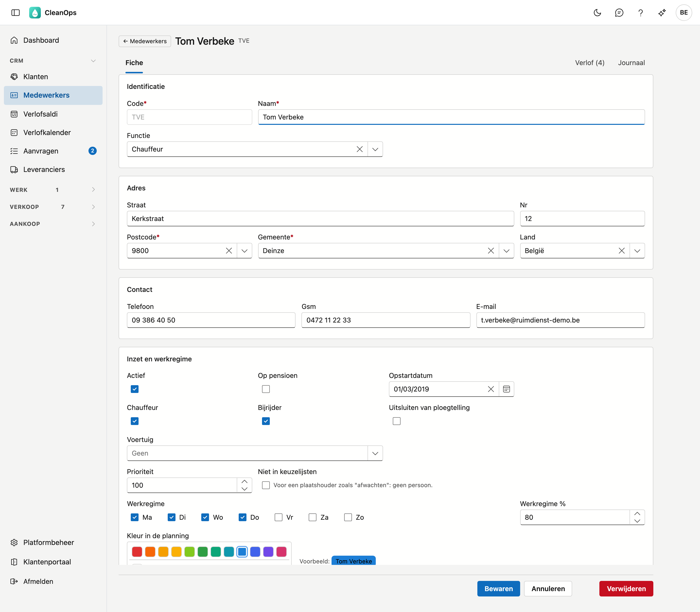Enable the Vr werkregime checkbox
Image resolution: width=700 pixels, height=612 pixels.
coord(279,517)
